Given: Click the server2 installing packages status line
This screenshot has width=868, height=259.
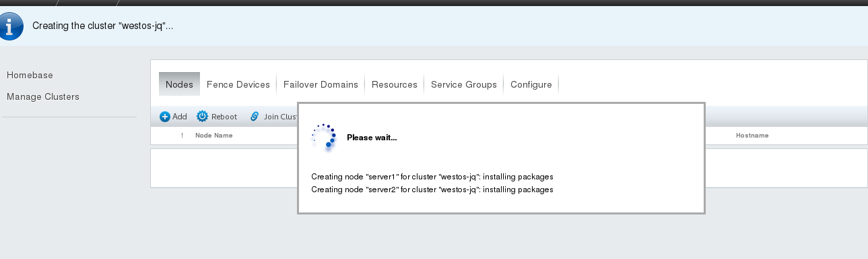Looking at the screenshot, I should pyautogui.click(x=432, y=190).
